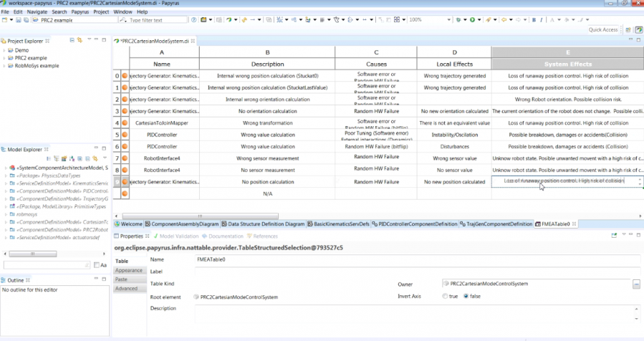Expand the PRC2 example project node

pyautogui.click(x=4, y=58)
